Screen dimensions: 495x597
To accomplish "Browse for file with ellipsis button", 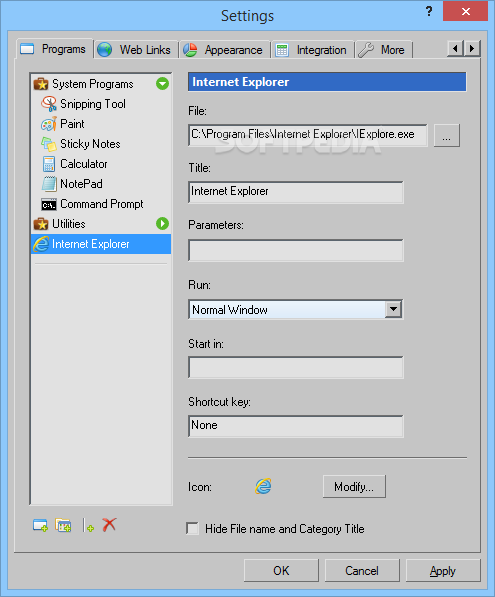I will 447,135.
